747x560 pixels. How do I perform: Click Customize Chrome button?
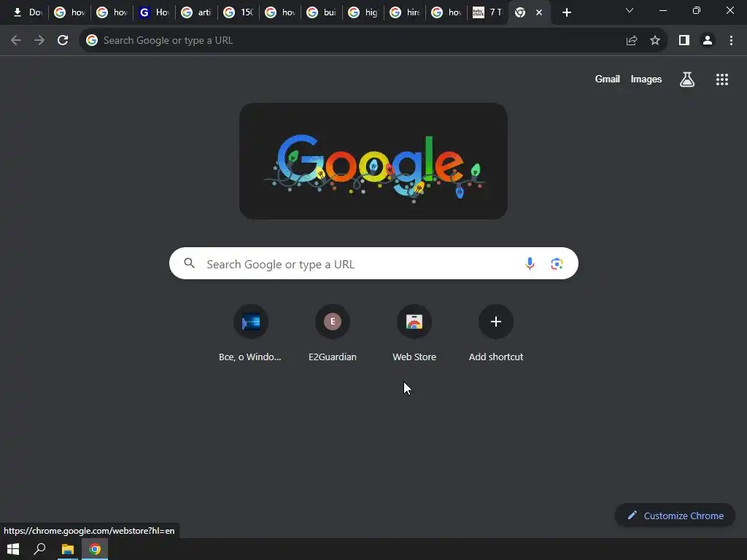[675, 516]
